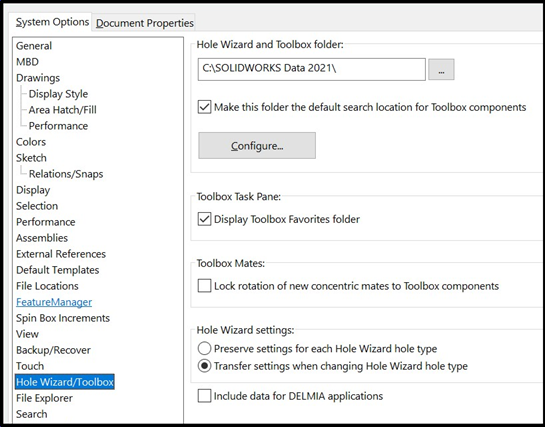The width and height of the screenshot is (545, 427).
Task: Select Area Hatch/Fill under Drawings
Action: (x=63, y=110)
